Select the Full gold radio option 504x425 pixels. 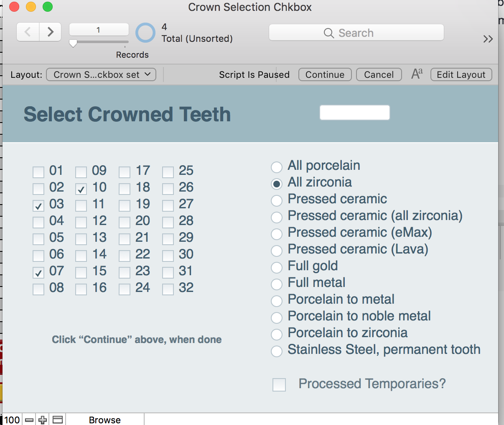(277, 267)
